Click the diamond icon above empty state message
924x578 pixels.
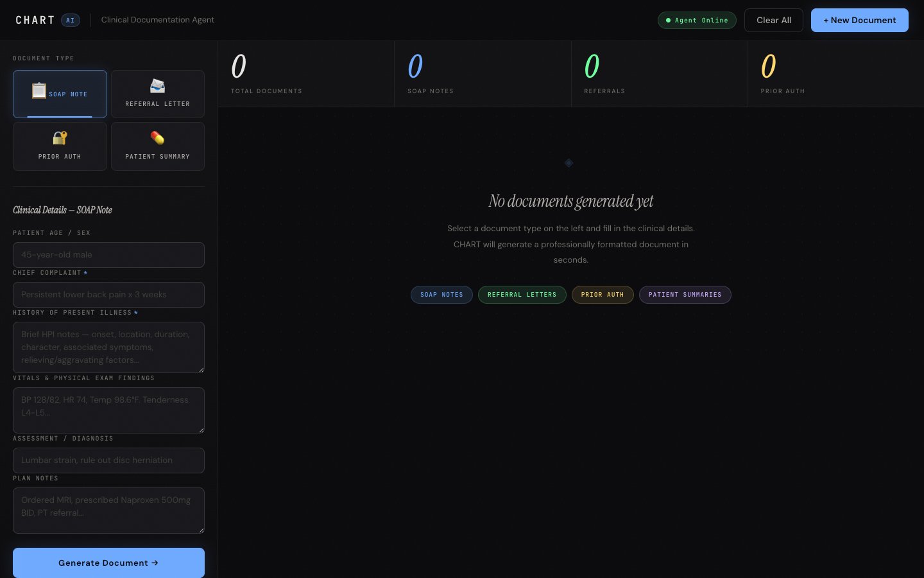(x=569, y=163)
